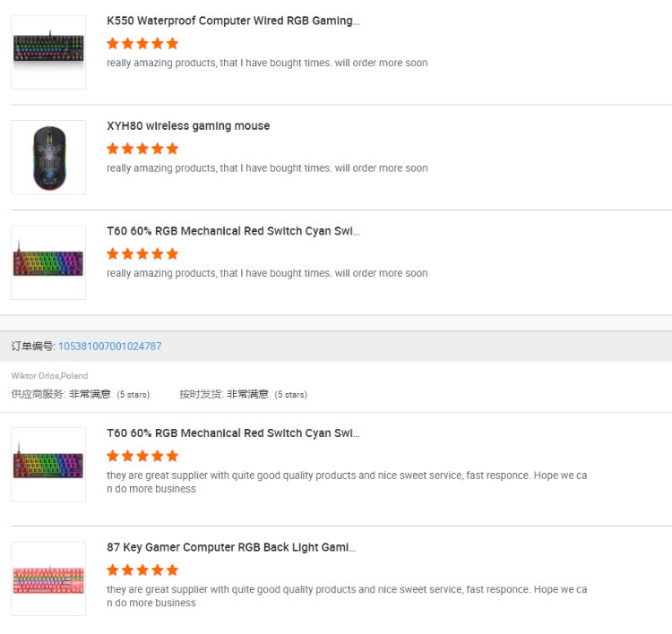Click the stars of the T60 review above the order number

tap(142, 253)
